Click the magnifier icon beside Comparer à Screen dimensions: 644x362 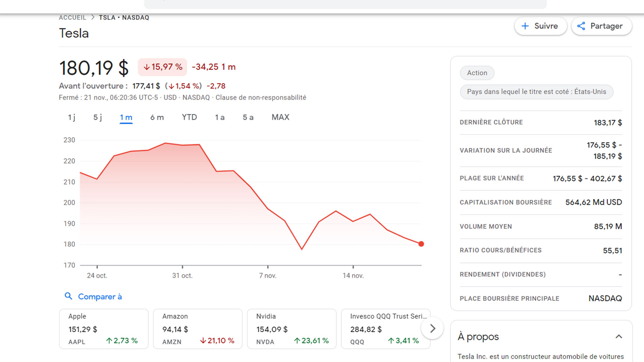(68, 296)
